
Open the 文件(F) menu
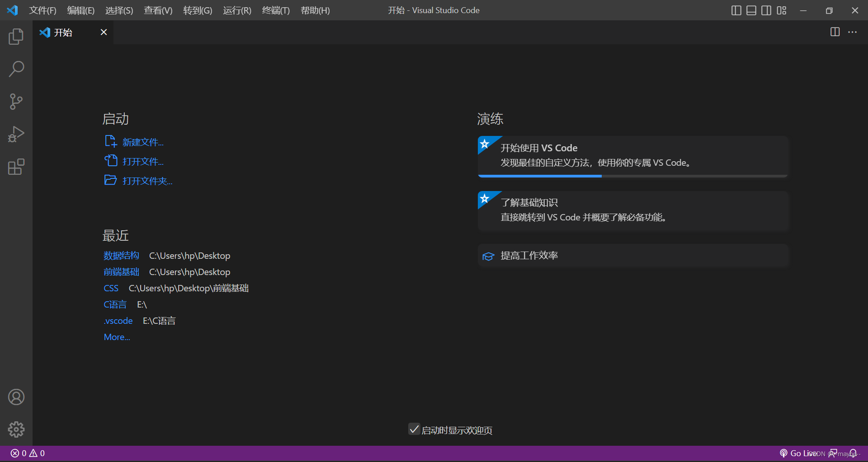pos(42,10)
